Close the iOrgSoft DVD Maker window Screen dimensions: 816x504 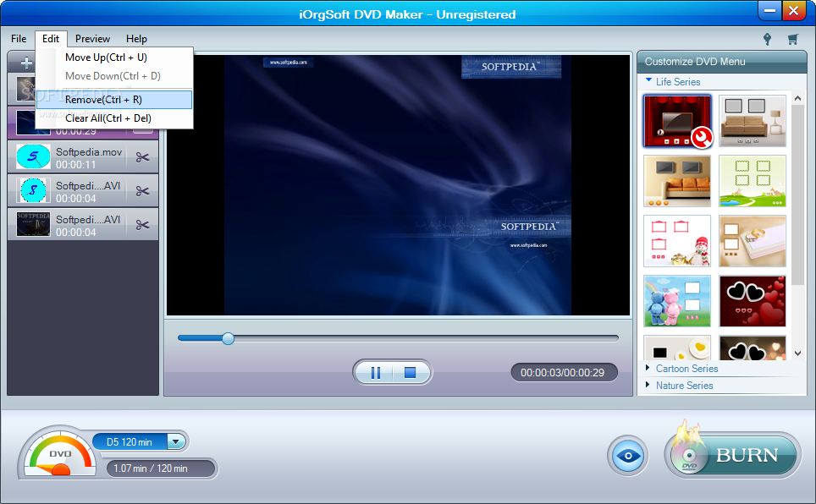pyautogui.click(x=794, y=10)
